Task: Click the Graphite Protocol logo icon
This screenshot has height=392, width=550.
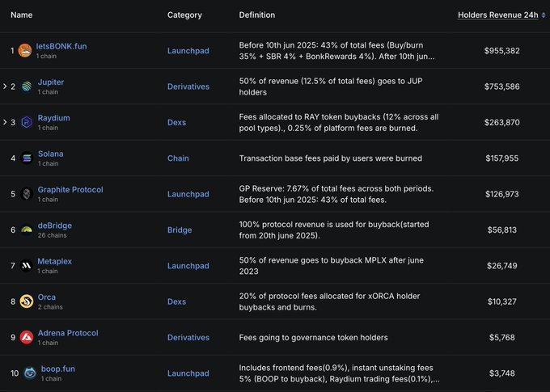Action: (27, 194)
